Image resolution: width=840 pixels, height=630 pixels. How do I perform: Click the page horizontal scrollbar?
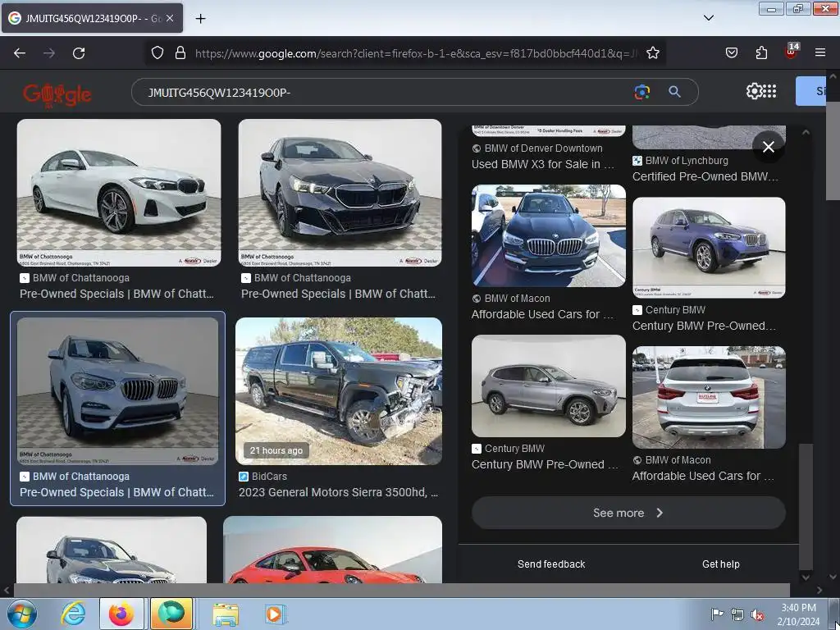pos(402,590)
